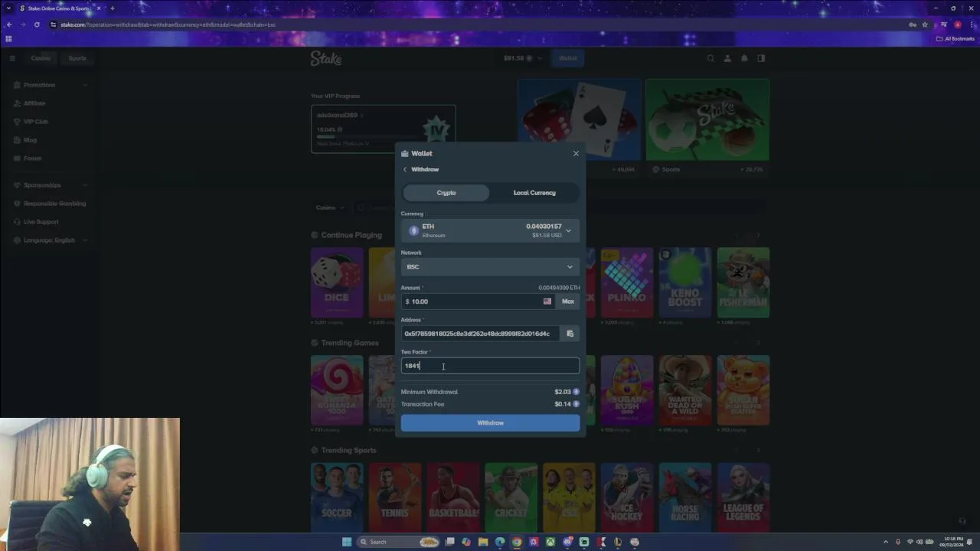Click into the Two Factor field
The width and height of the screenshot is (980, 551).
tap(490, 366)
